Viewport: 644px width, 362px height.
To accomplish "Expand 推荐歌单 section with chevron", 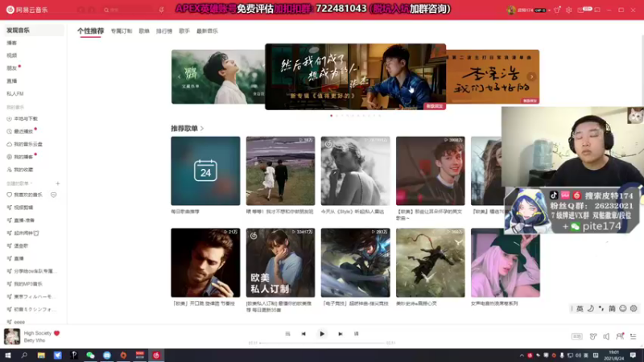I will point(202,129).
